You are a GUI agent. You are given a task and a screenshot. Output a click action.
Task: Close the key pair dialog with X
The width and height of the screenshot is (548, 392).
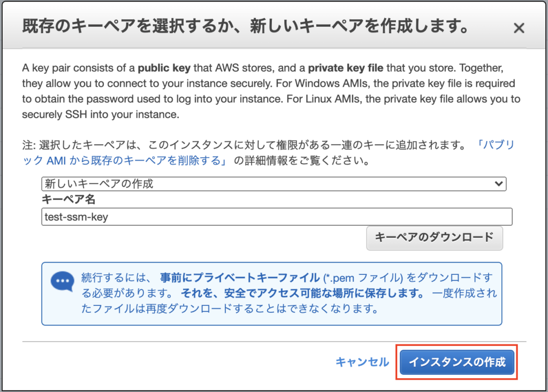click(519, 28)
